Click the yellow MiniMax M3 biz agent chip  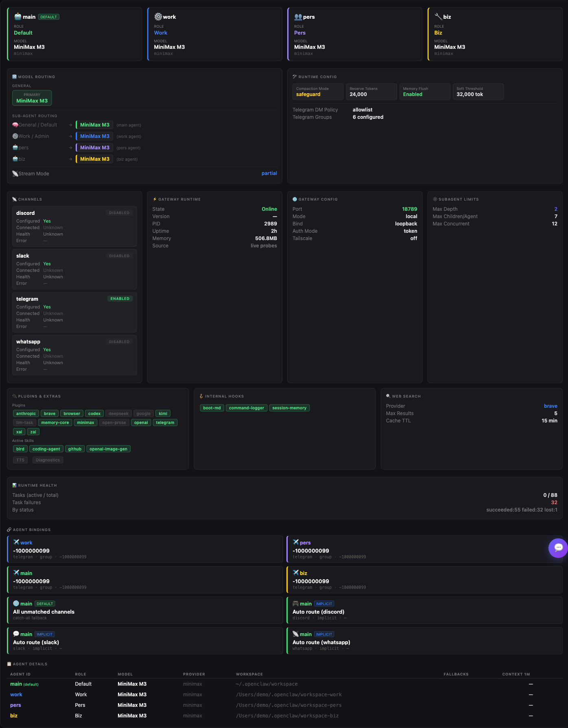(94, 159)
